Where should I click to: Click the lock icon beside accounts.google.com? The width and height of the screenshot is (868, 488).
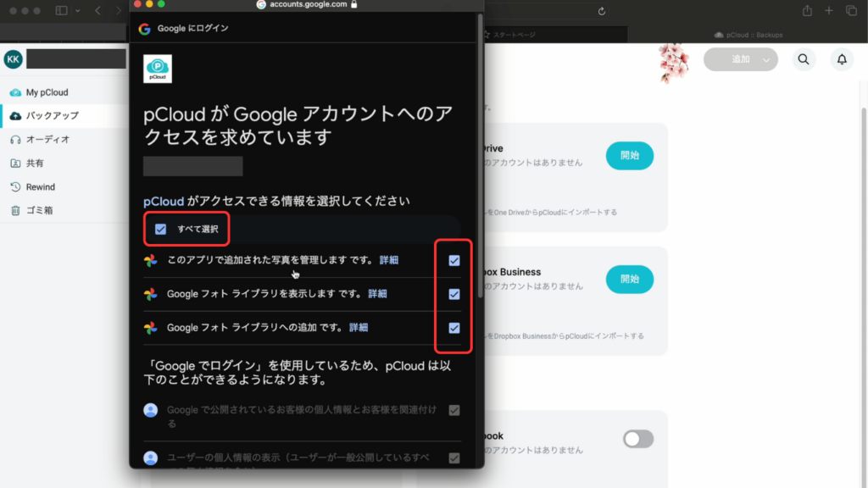354,4
